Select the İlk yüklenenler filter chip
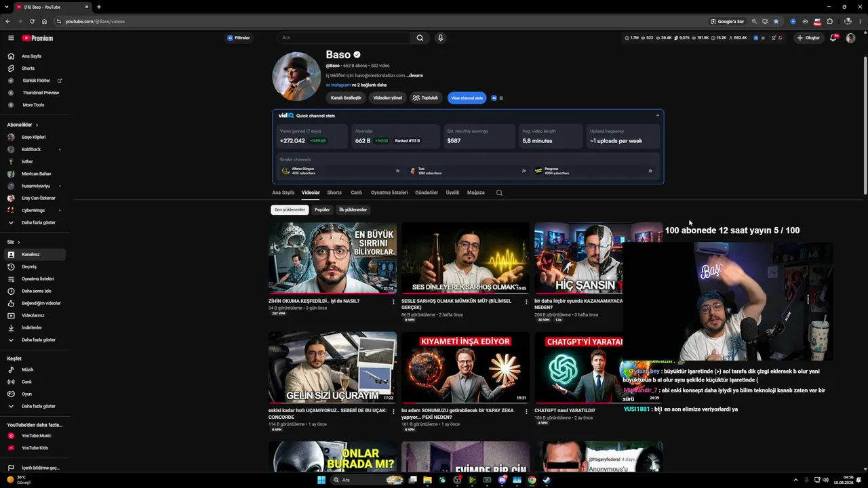The image size is (868, 488). (x=353, y=209)
